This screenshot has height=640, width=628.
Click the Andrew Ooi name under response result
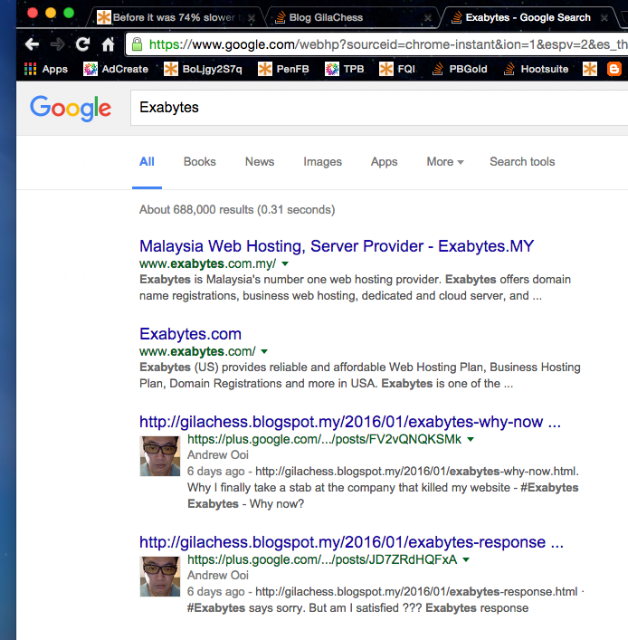(218, 575)
